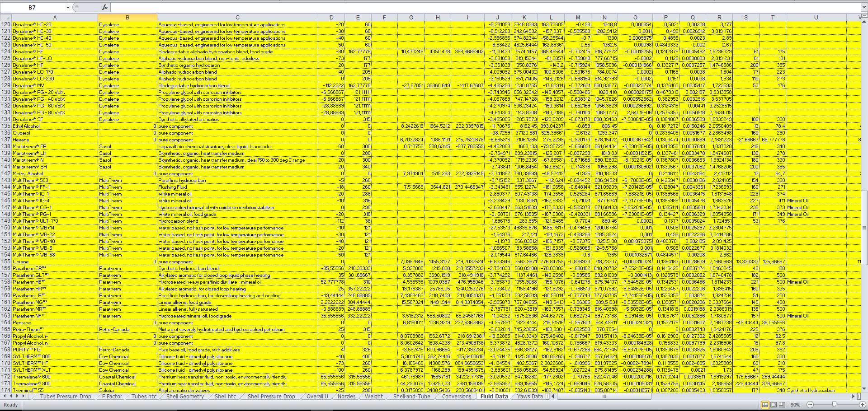Select column C header
The image size is (868, 411).
(237, 18)
